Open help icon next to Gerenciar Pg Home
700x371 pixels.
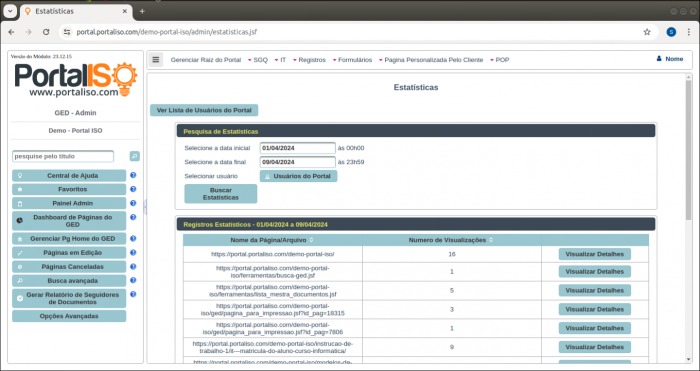click(x=133, y=238)
